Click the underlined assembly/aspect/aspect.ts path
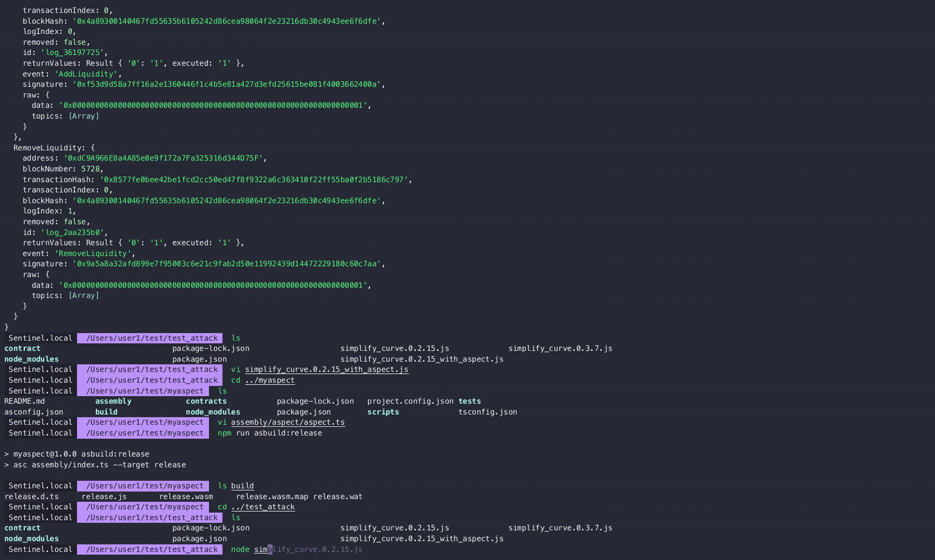Image resolution: width=935 pixels, height=560 pixels. [288, 422]
